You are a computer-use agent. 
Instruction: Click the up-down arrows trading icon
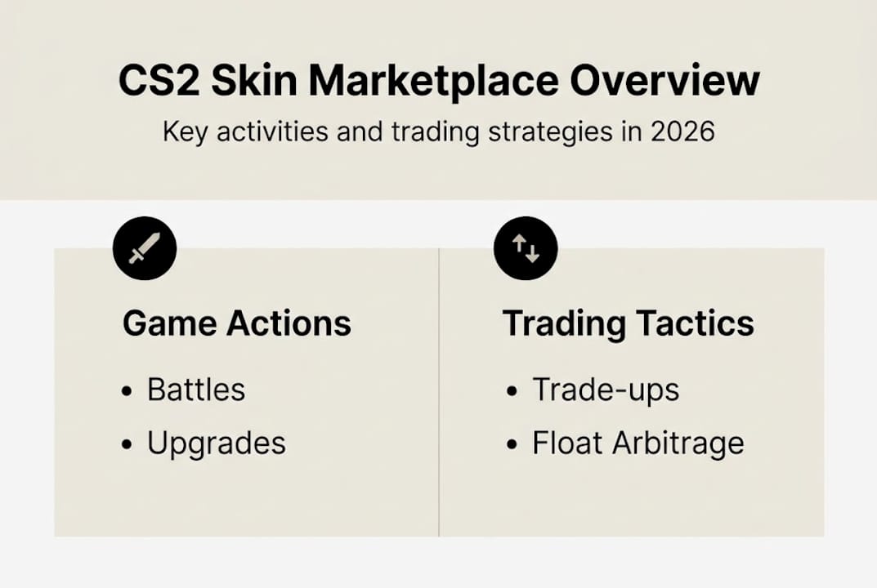click(526, 248)
